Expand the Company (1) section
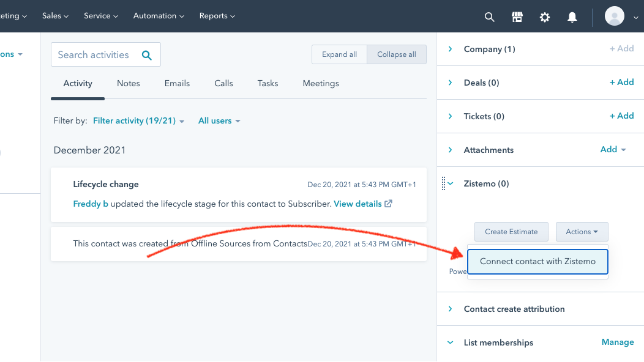Image resolution: width=644 pixels, height=362 pixels. click(451, 49)
